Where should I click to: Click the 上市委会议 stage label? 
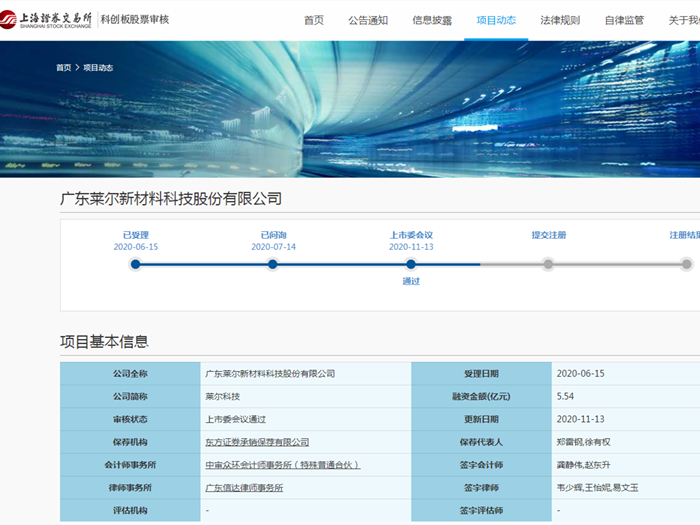[411, 235]
